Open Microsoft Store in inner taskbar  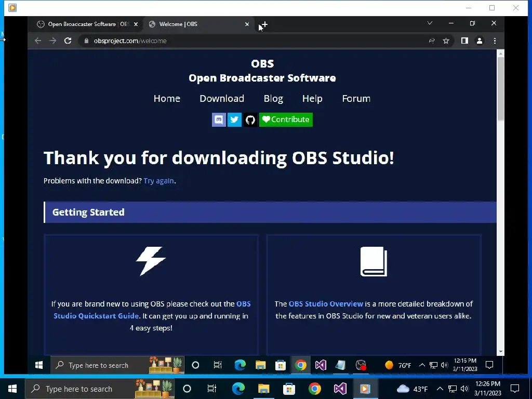click(281, 365)
